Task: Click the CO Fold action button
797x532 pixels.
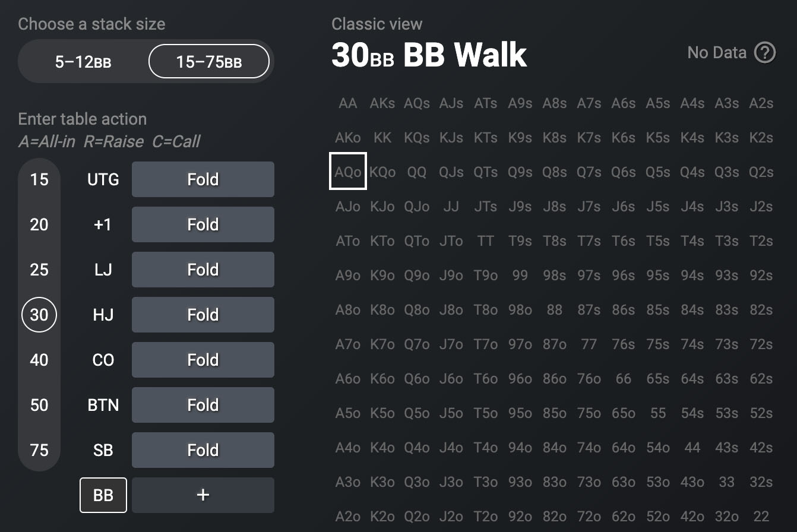Action: pyautogui.click(x=203, y=360)
